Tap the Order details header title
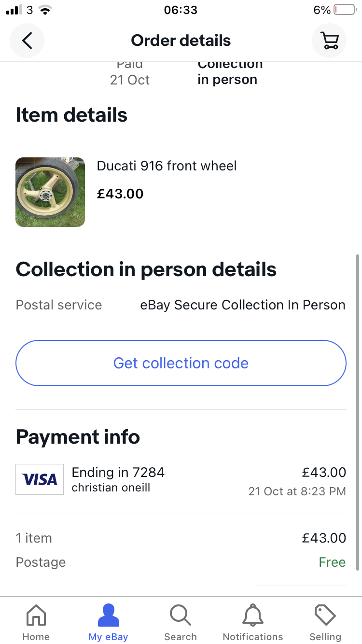The height and width of the screenshot is (644, 362). (x=181, y=41)
